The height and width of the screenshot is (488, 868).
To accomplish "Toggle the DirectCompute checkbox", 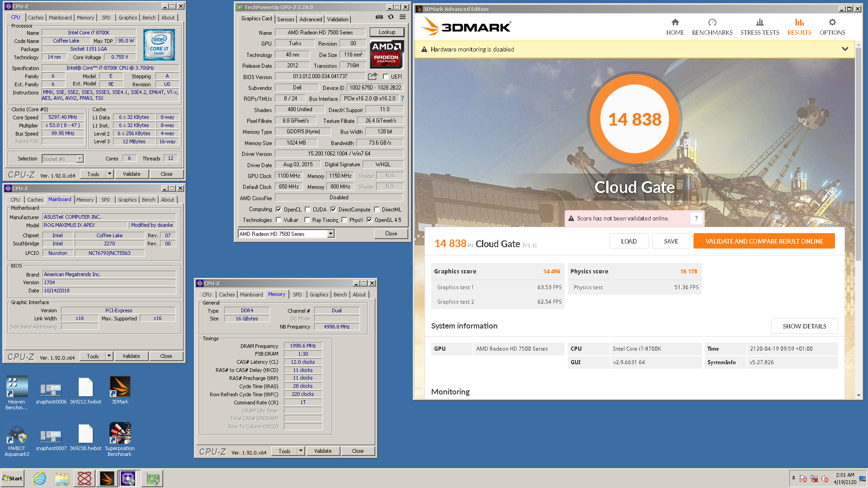I will click(x=333, y=209).
